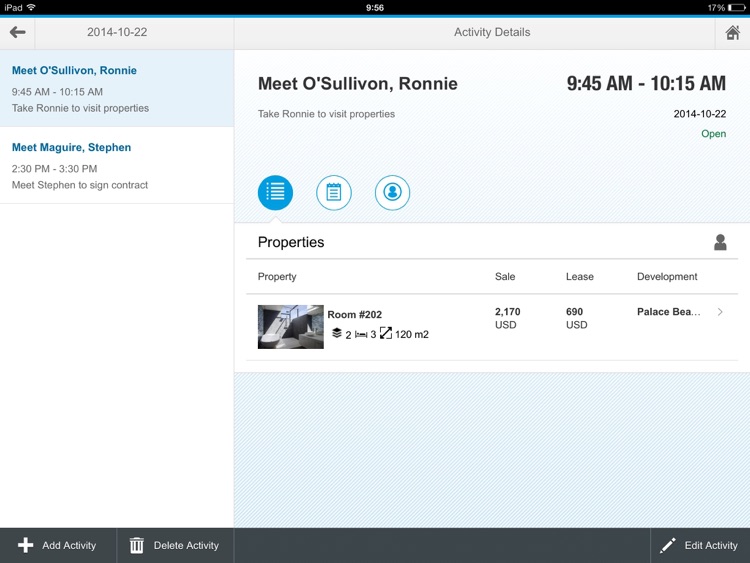Check the battery icon in status bar
750x563 pixels.
click(x=737, y=8)
